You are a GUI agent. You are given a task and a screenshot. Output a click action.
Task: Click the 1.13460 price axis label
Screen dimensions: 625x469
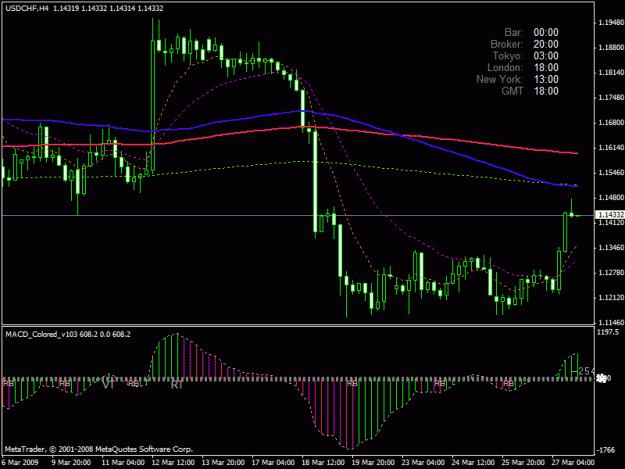tap(611, 248)
